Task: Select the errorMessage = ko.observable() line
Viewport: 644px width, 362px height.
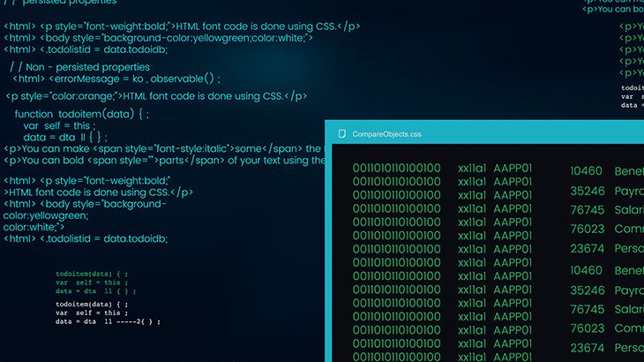Action: pyautogui.click(x=116, y=79)
